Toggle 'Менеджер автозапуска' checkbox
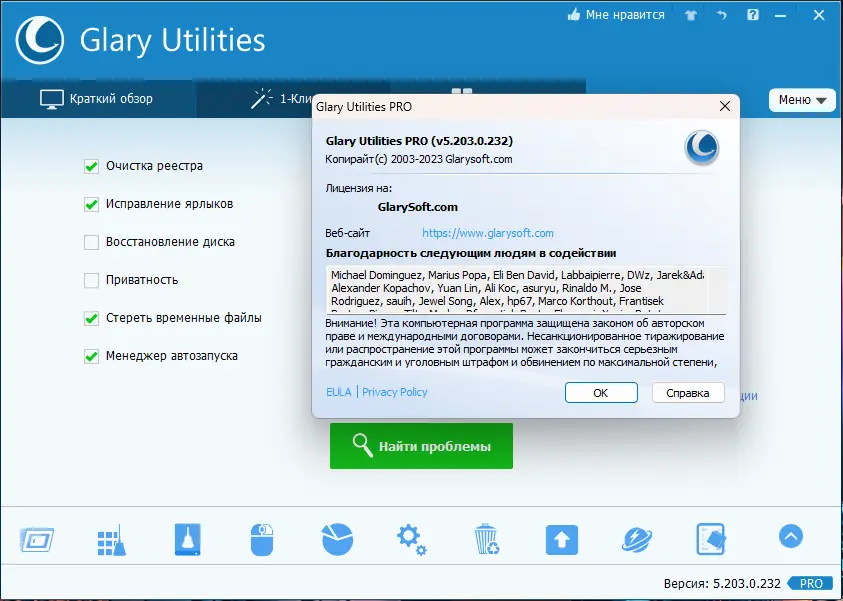This screenshot has width=843, height=601. pos(91,356)
